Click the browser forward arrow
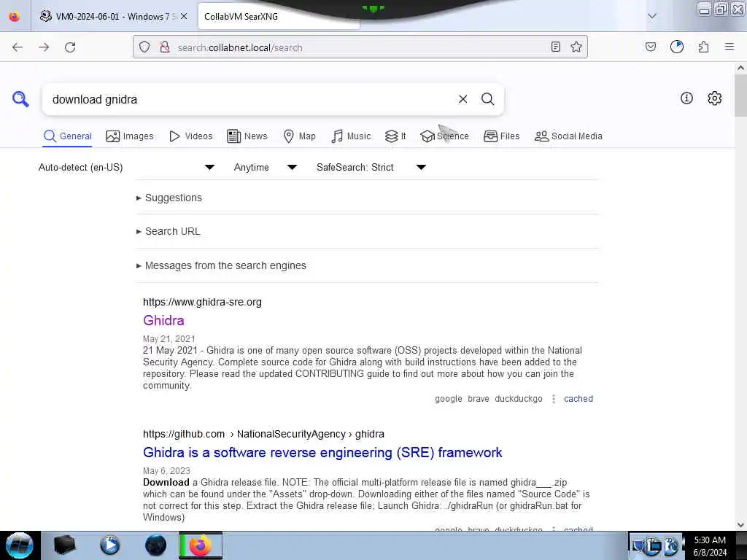The width and height of the screenshot is (747, 560). [x=44, y=47]
